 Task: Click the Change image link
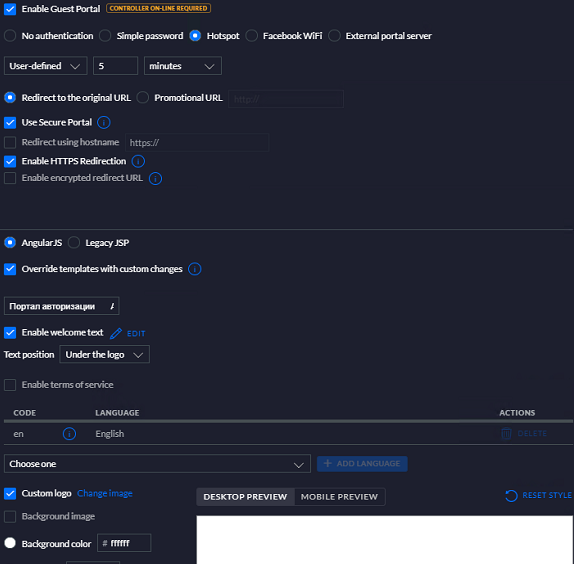(105, 493)
